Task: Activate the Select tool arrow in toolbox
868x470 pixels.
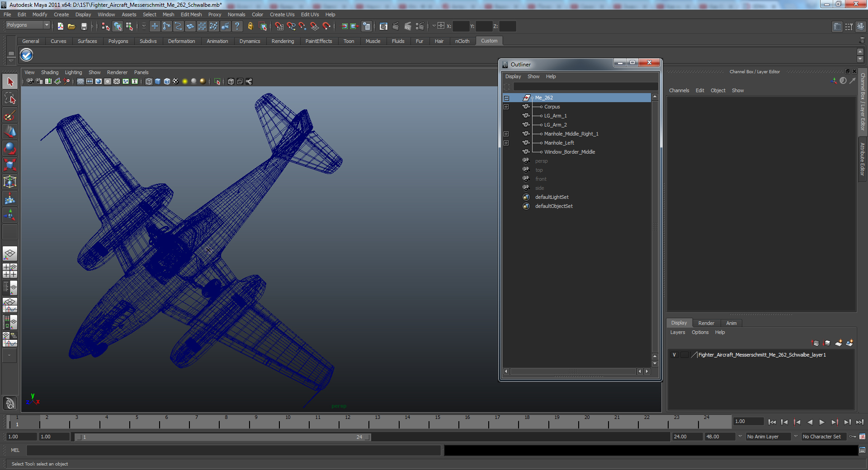Action: [10, 82]
